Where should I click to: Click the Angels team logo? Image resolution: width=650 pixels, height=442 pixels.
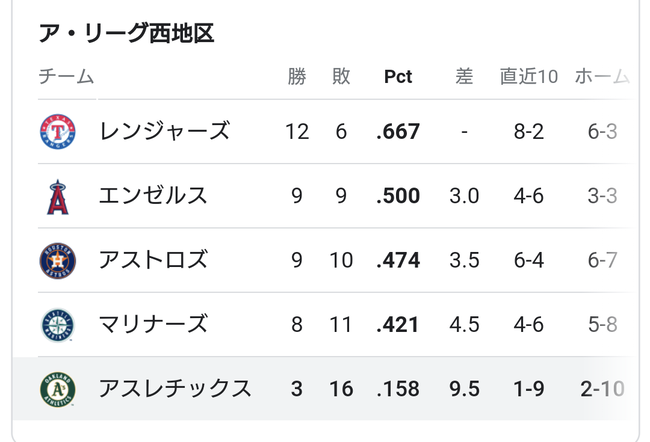[x=58, y=197]
